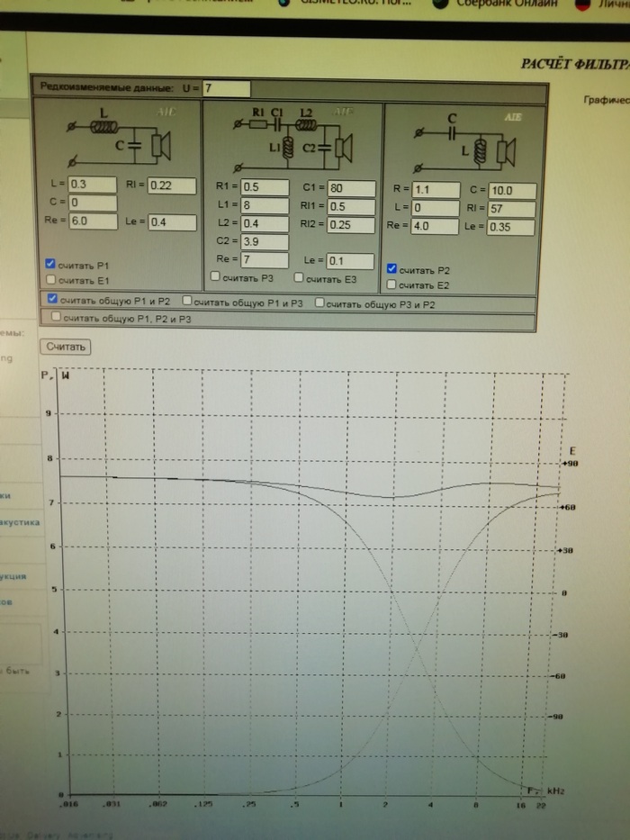The height and width of the screenshot is (840, 630).
Task: Click the Re field with value 6.0
Action: tap(93, 221)
